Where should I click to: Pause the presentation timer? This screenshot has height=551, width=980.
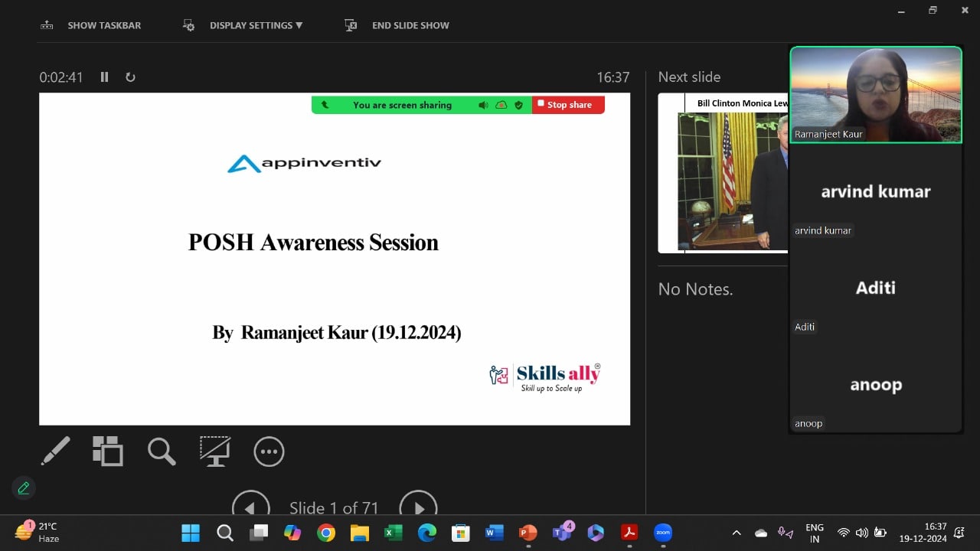point(105,77)
